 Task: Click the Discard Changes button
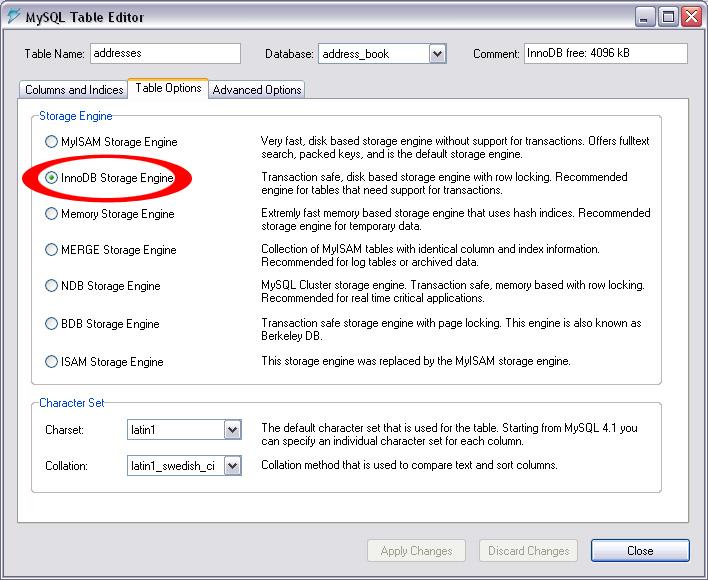coord(528,551)
